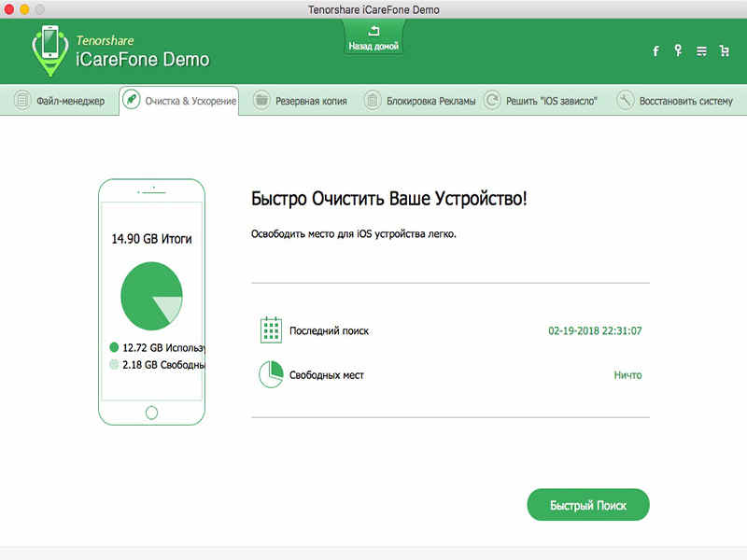
Task: Switch to Блокировка Рекламы tab
Action: (419, 101)
